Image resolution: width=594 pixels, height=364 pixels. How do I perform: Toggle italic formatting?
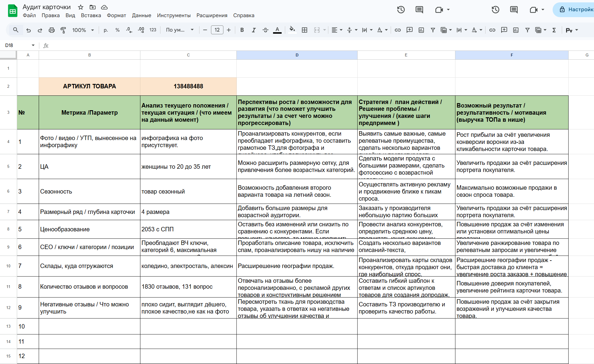point(254,30)
